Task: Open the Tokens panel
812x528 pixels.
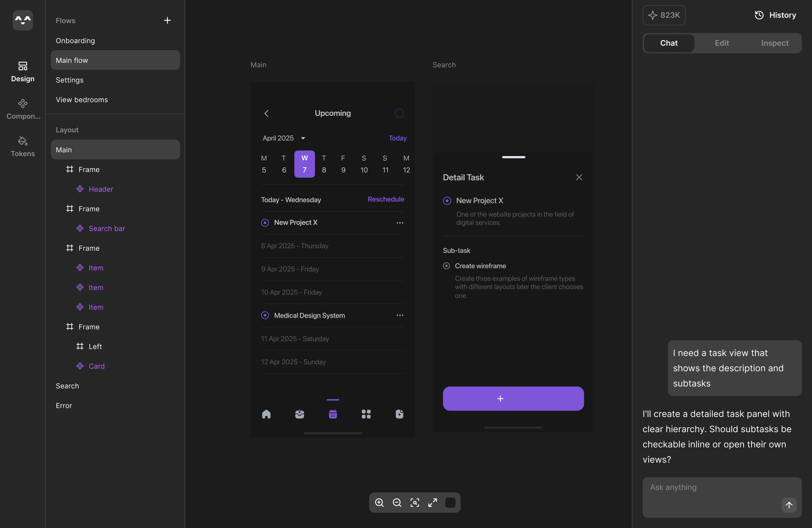Action: tap(23, 146)
